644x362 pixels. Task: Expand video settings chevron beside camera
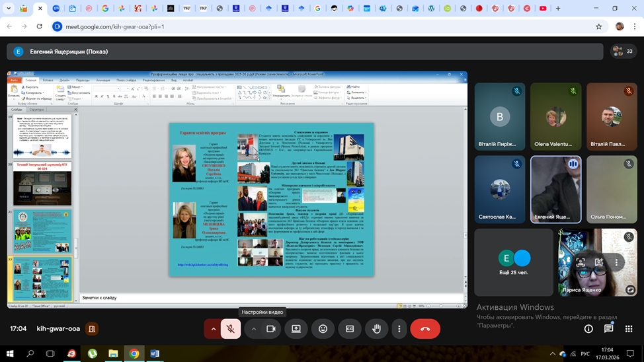click(253, 328)
